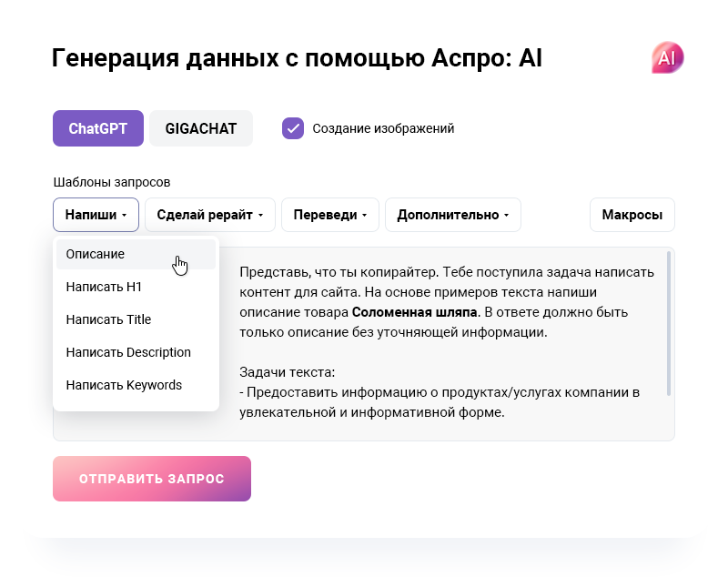Select the ChatGPT provider button
The image size is (728, 587).
97,128
